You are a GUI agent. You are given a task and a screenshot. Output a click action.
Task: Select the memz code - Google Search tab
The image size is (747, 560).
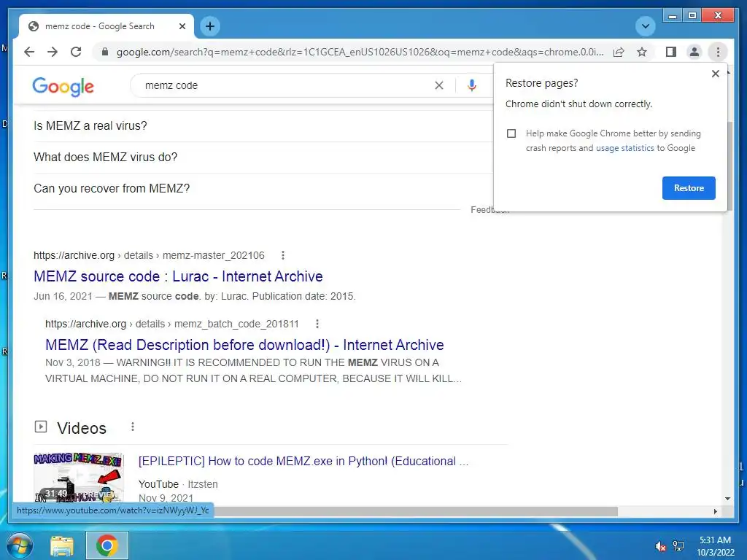[107, 26]
